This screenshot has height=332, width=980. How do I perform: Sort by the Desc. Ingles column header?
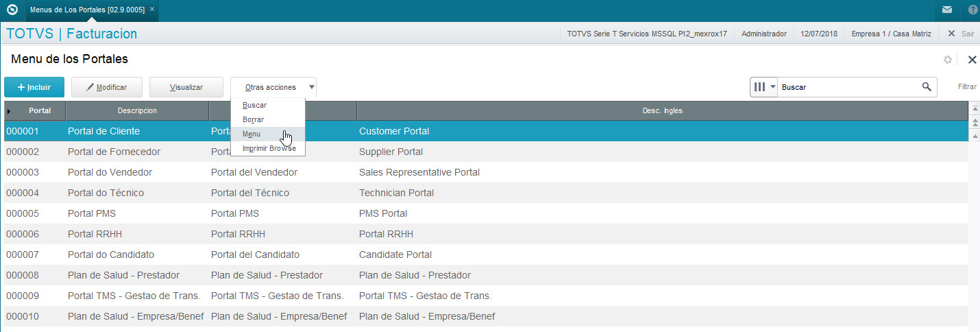click(662, 110)
